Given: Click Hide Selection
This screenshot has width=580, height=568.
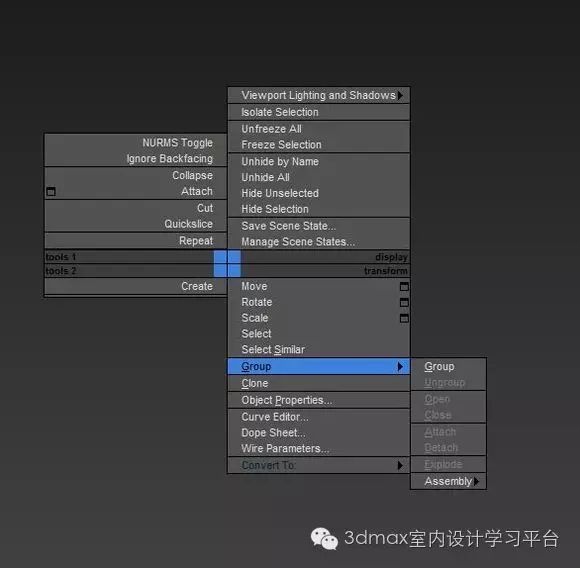Looking at the screenshot, I should click(318, 209).
